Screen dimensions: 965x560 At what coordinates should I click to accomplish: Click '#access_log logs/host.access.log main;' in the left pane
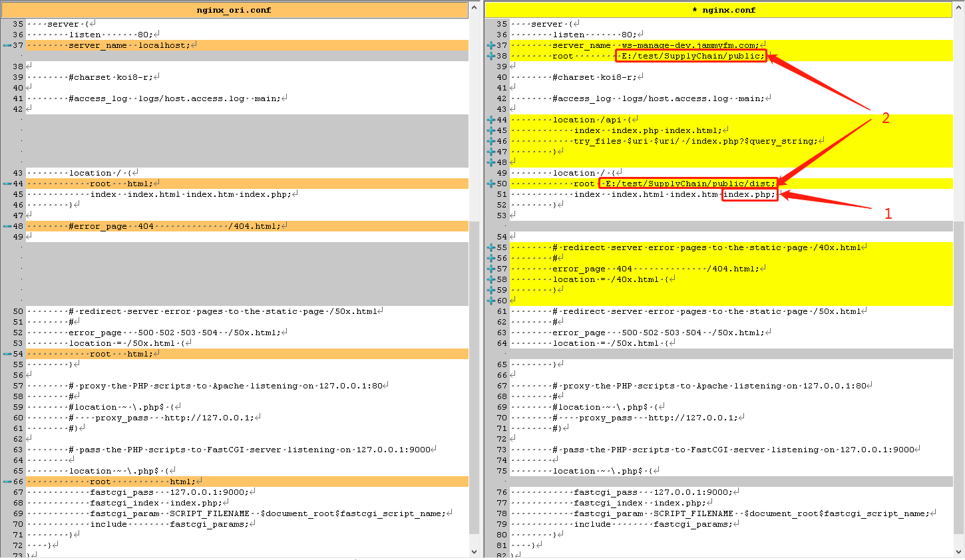point(176,98)
